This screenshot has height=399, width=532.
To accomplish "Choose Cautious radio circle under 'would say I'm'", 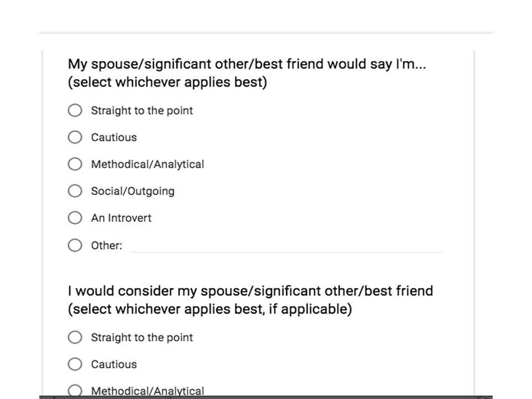I will [x=75, y=137].
